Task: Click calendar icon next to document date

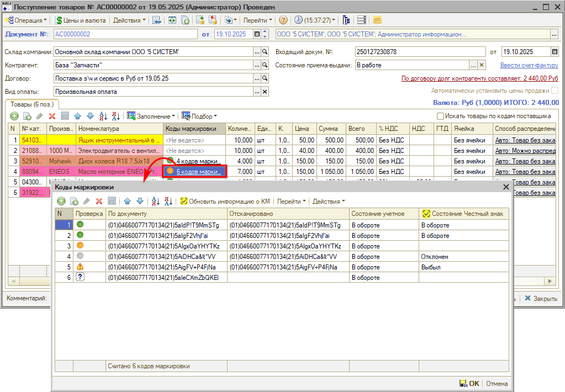Action: [257, 34]
